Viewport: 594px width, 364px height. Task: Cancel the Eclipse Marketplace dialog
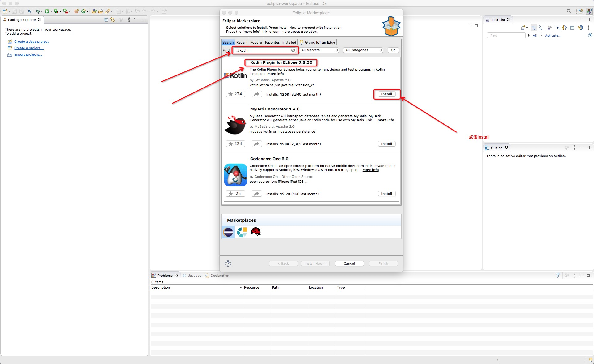coord(349,263)
